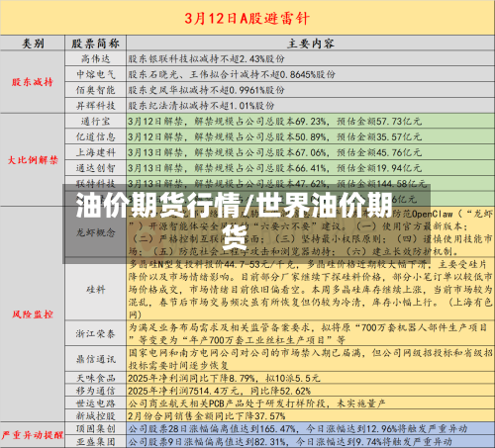Click unlock row with 50.89% and 35.57亿元

coord(275,136)
